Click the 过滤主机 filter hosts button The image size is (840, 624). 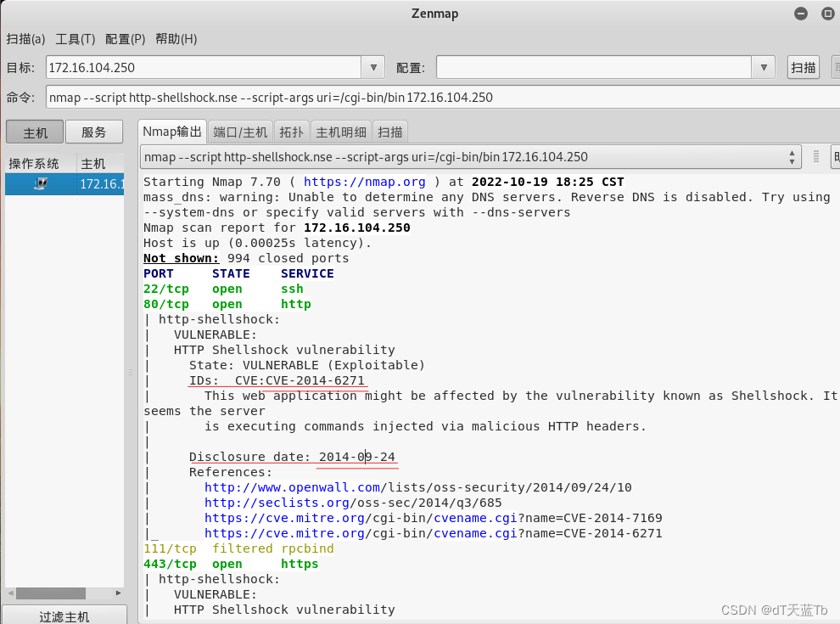64,616
